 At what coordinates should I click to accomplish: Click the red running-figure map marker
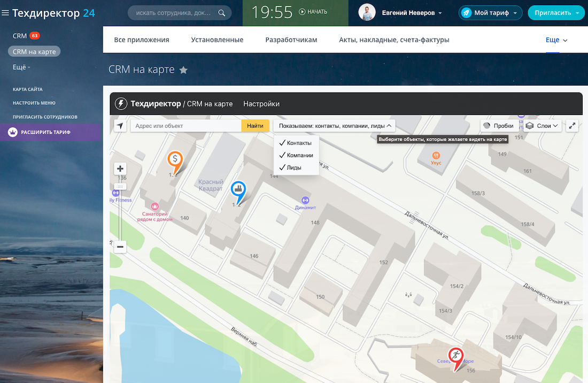455,355
